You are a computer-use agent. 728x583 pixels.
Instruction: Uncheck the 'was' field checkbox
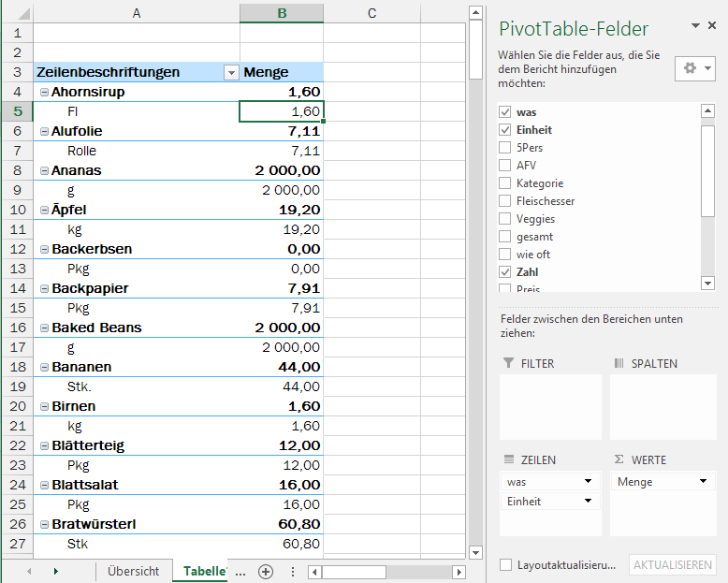pyautogui.click(x=505, y=112)
